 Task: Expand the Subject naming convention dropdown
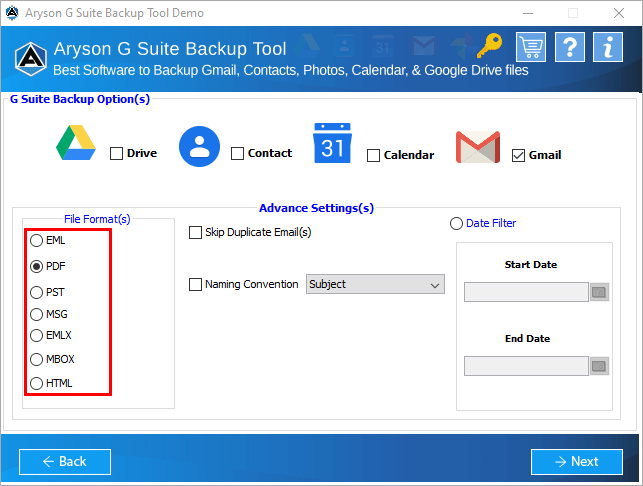coord(375,284)
